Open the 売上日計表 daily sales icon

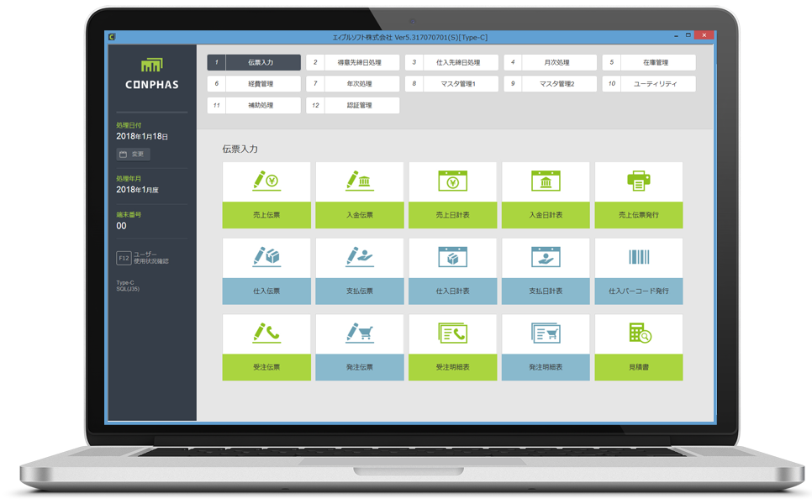tap(452, 182)
